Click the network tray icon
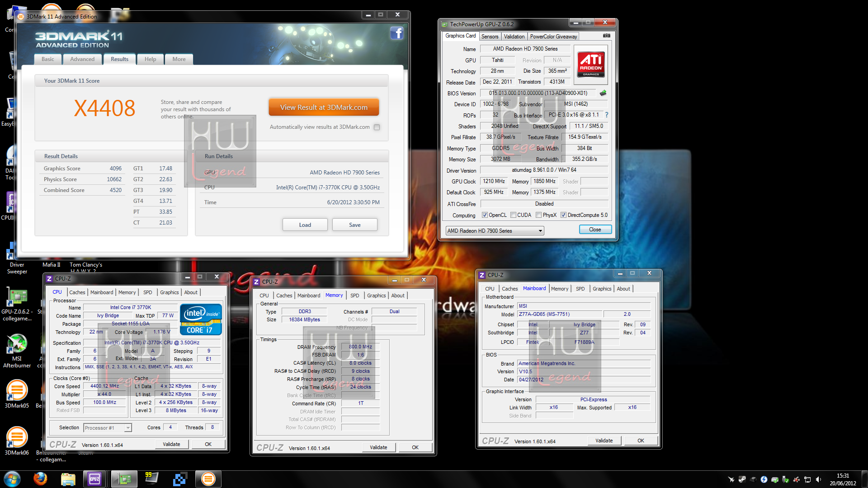 807,479
